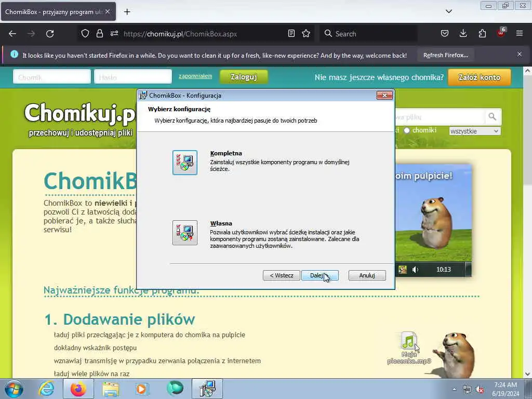Go back with the Wstecz button
532x399 pixels.
point(281,275)
